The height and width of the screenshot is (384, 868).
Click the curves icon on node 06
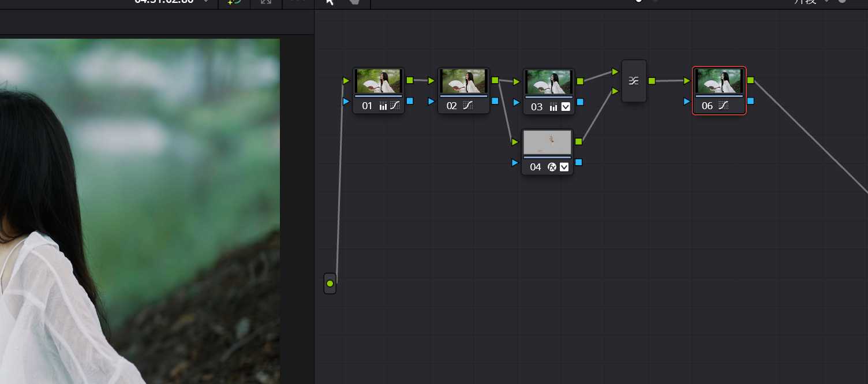point(723,106)
